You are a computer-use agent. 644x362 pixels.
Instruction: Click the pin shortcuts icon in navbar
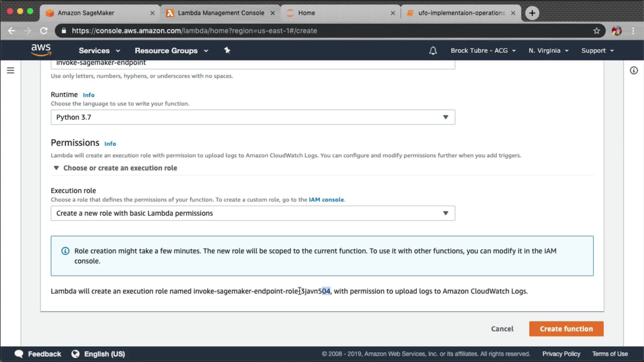(x=227, y=50)
